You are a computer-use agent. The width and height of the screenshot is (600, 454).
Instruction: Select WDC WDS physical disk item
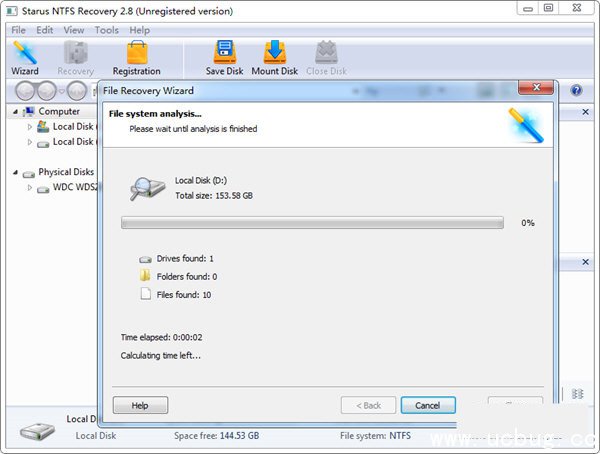[x=75, y=187]
